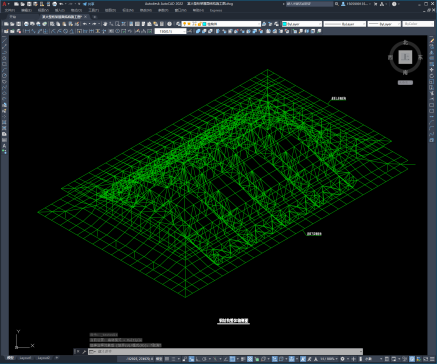
Task: Pick the Arc draw tool
Action: click(x=4, y=70)
